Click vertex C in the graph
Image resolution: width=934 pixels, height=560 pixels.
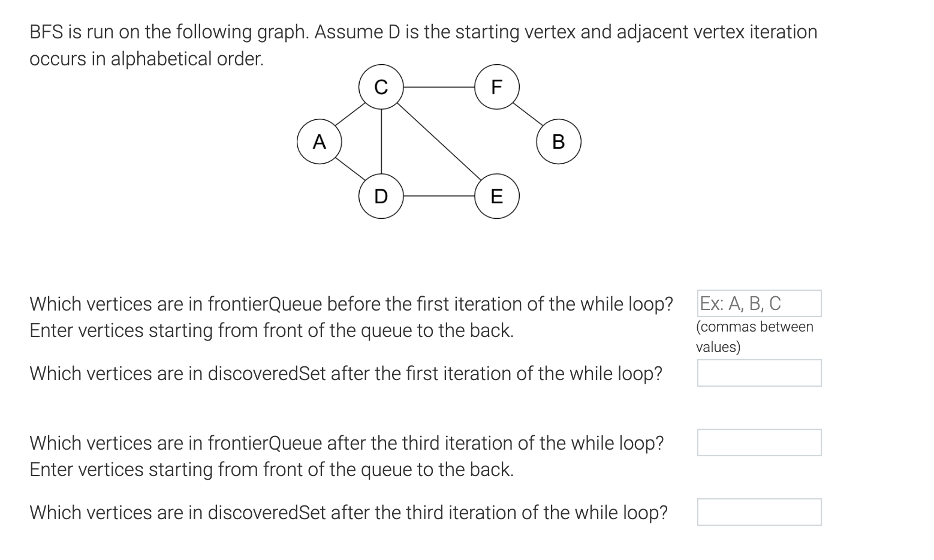381,87
